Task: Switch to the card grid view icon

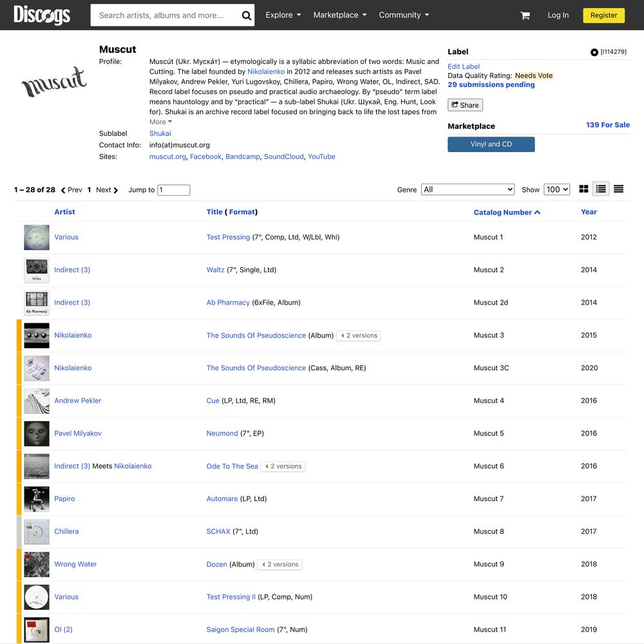Action: [x=583, y=189]
